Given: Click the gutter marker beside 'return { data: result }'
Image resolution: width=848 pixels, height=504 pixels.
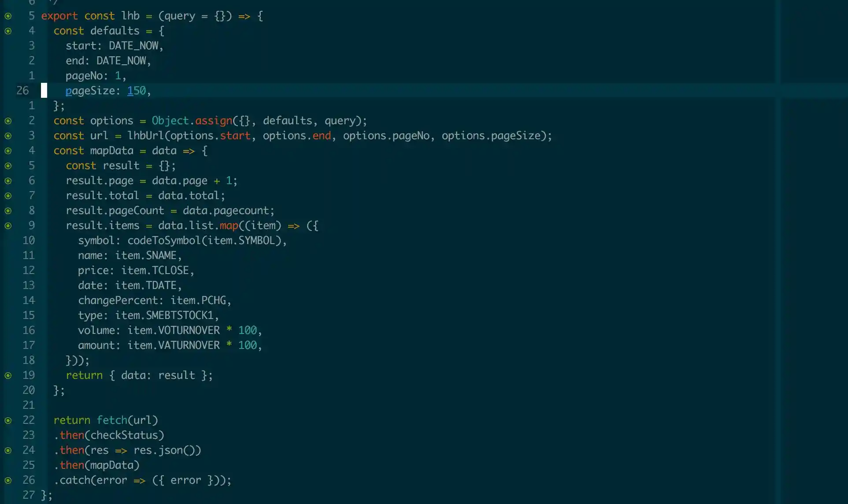Looking at the screenshot, I should click(x=8, y=376).
